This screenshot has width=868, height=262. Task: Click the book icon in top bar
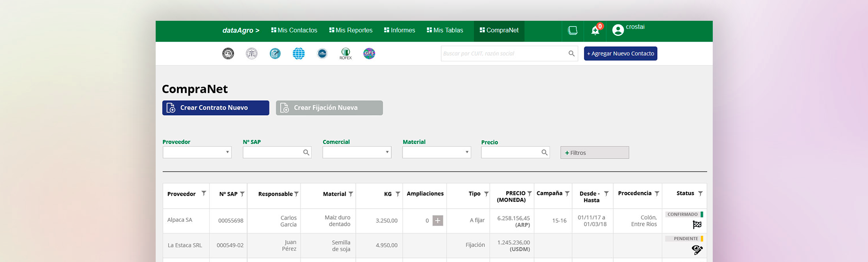[x=572, y=30]
